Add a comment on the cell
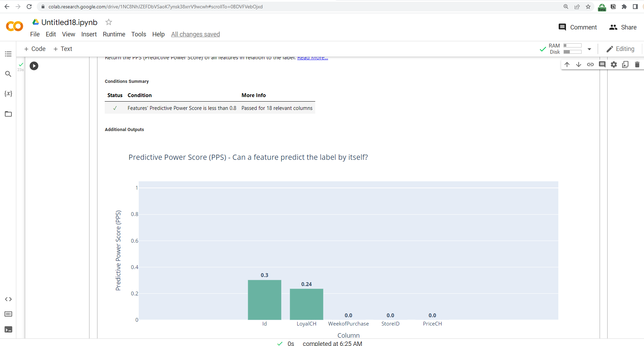This screenshot has width=644, height=346. point(602,64)
